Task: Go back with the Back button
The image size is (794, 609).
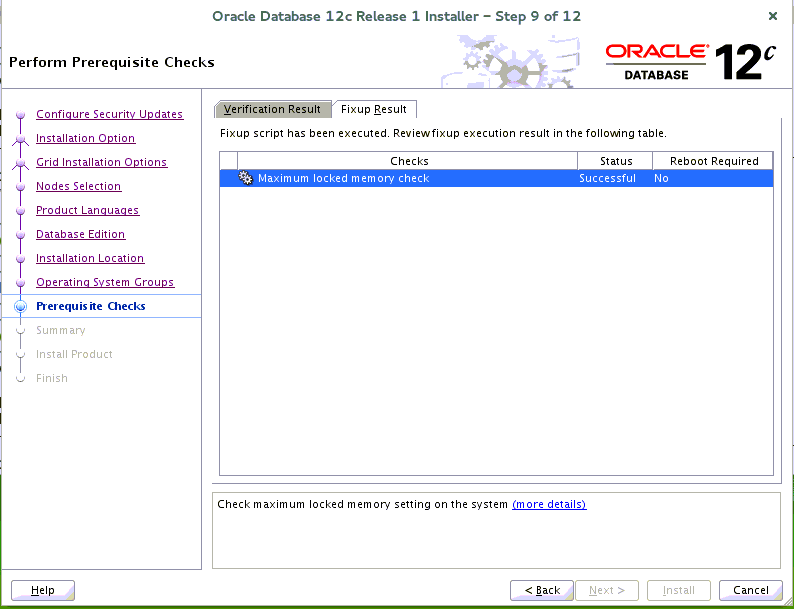Action: pyautogui.click(x=542, y=590)
